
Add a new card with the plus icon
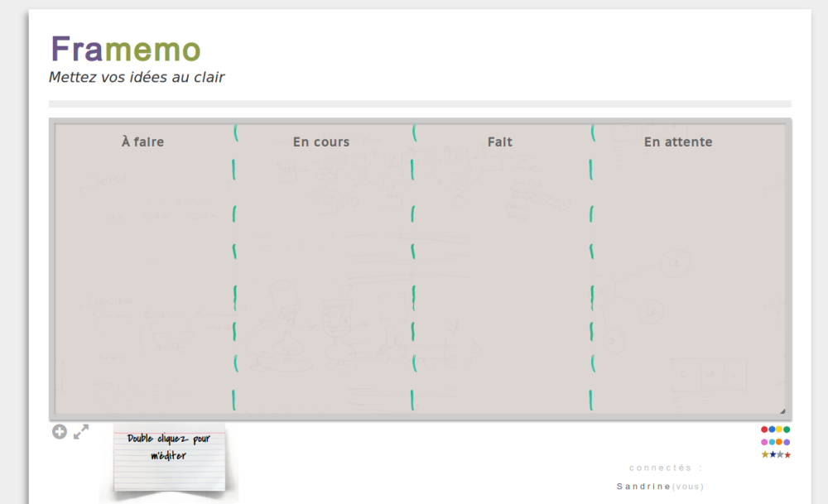pos(59,432)
